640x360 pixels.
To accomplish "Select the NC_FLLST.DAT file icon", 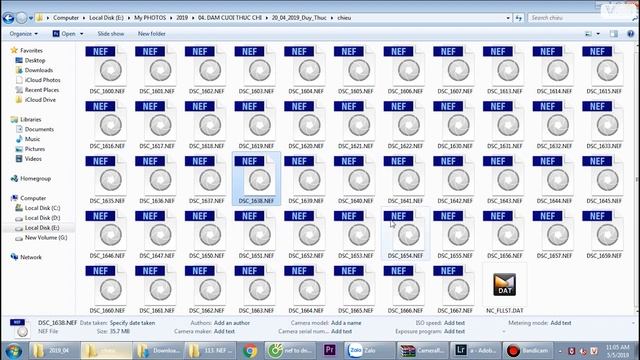I will point(504,284).
